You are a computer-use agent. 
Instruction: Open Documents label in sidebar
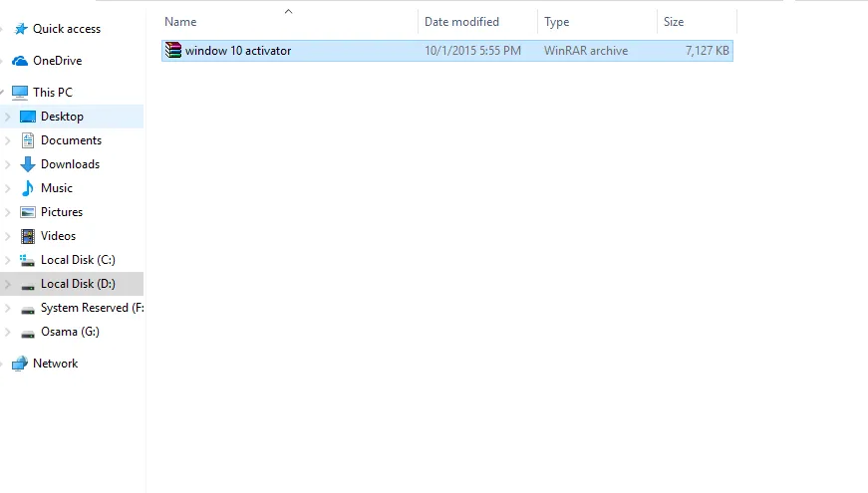click(72, 140)
